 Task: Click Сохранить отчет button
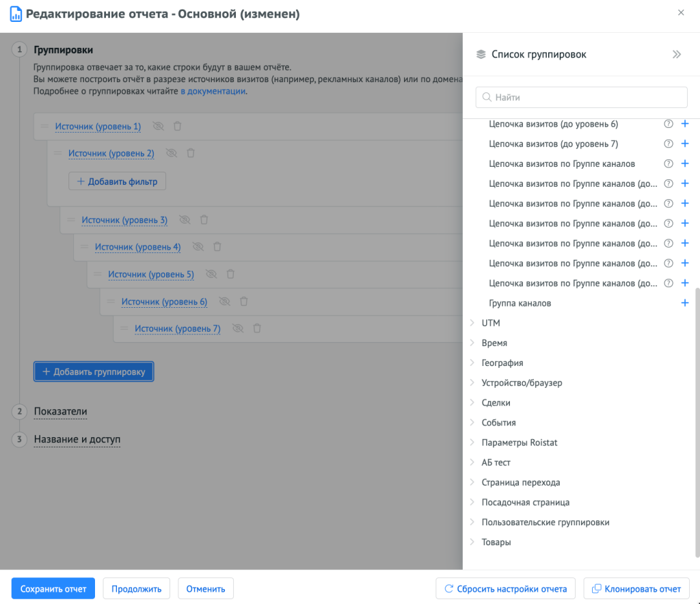(53, 589)
